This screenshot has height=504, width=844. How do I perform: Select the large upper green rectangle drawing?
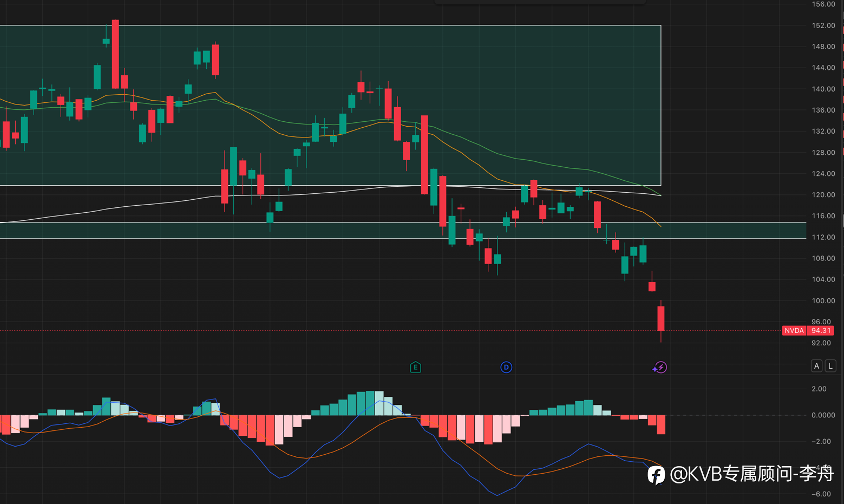pos(330,106)
